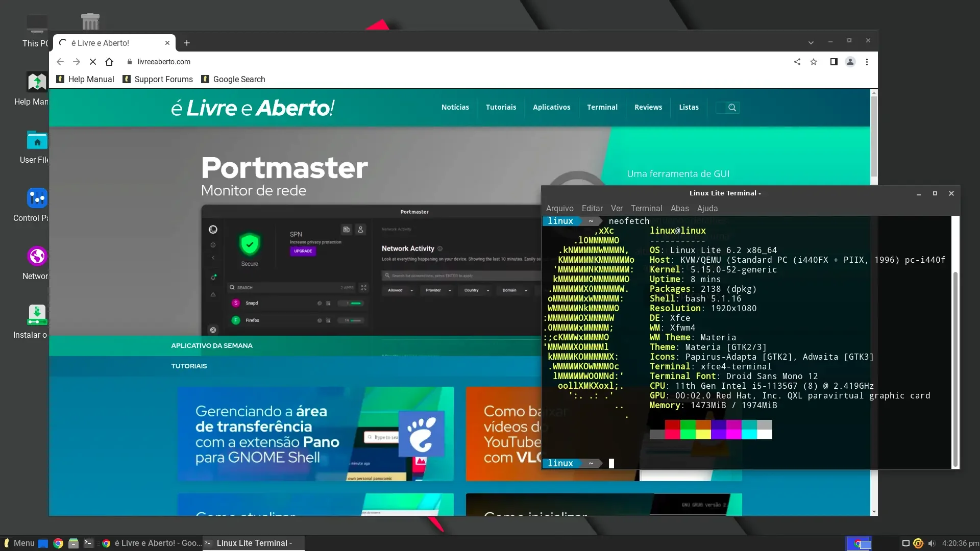Open Ajuda menu in terminal
This screenshot has width=980, height=551.
point(707,208)
